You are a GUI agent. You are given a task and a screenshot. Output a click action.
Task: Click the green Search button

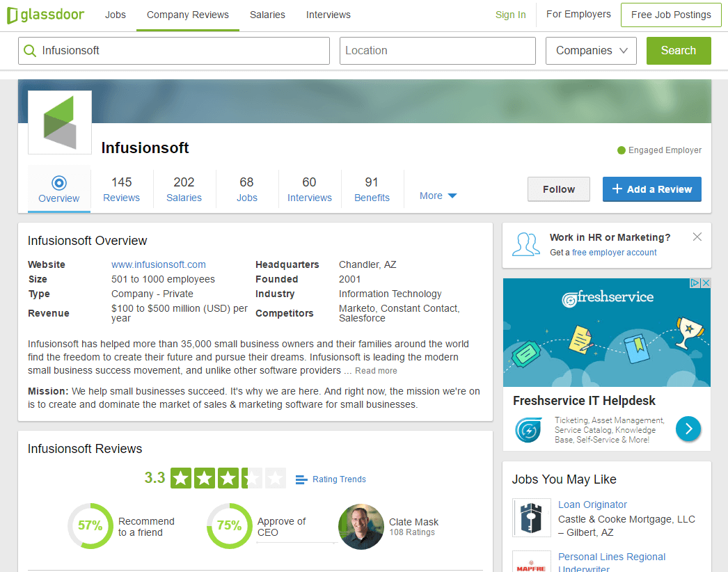point(679,51)
